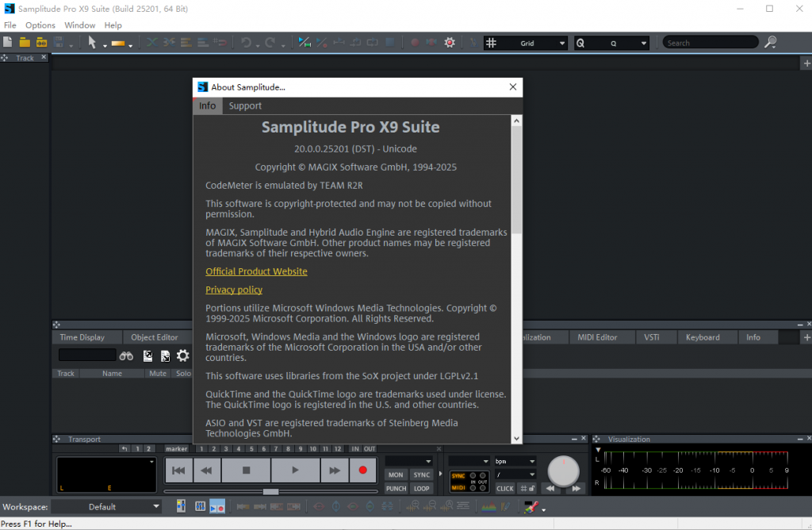Screen dimensions: 812x530
Task: Expand the undo history dropdown arrow
Action: 258,46
